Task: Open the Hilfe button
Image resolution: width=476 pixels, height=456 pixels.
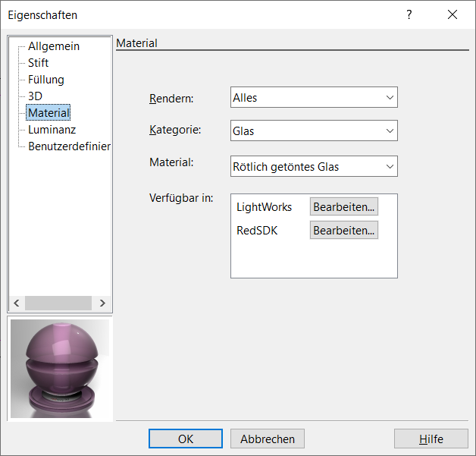Action: (x=431, y=439)
